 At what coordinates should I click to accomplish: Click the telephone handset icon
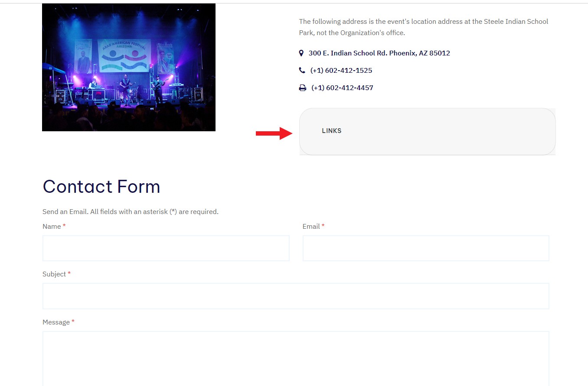tap(302, 70)
